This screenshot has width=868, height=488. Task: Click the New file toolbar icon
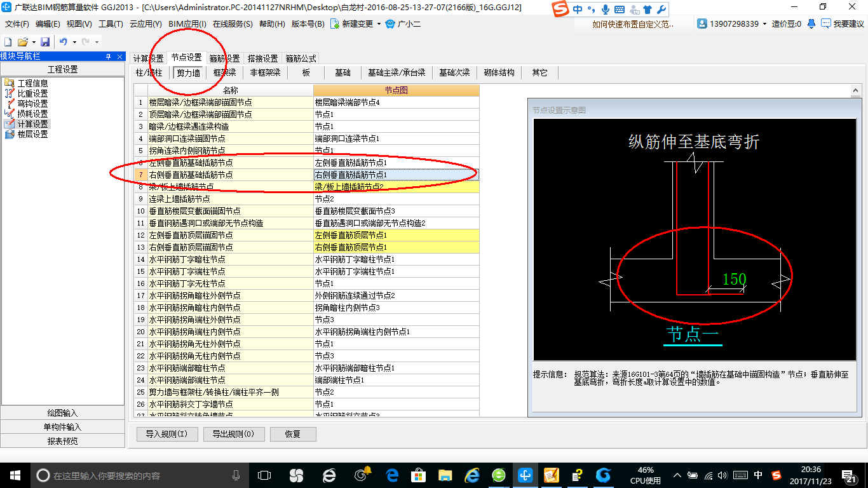(x=8, y=42)
